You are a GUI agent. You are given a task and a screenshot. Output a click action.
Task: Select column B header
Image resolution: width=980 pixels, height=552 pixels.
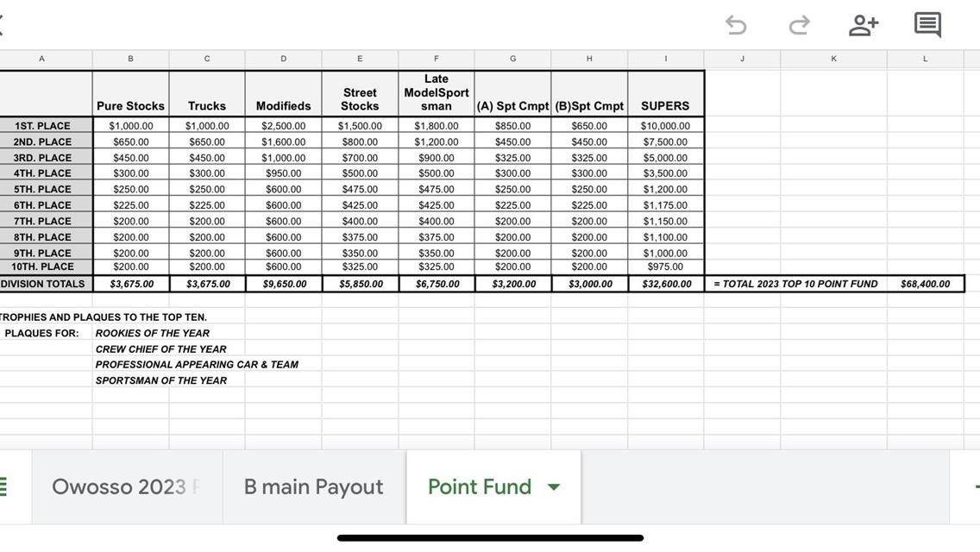tap(130, 59)
